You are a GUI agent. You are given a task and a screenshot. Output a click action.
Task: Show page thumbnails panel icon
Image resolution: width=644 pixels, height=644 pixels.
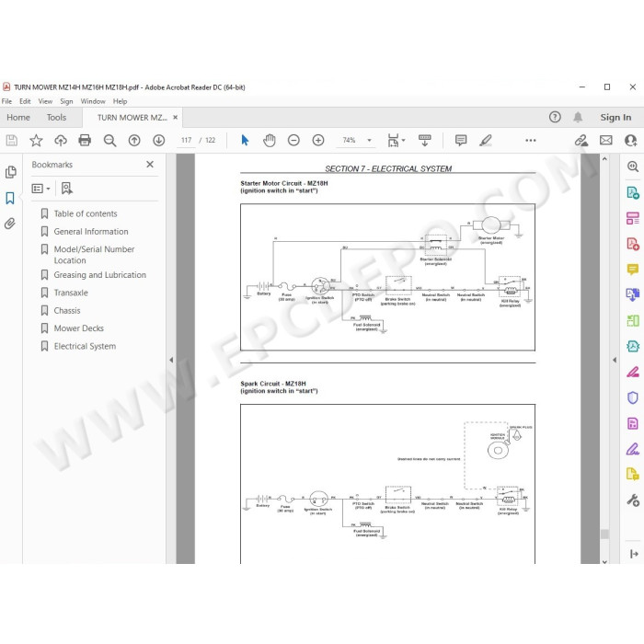[x=11, y=172]
